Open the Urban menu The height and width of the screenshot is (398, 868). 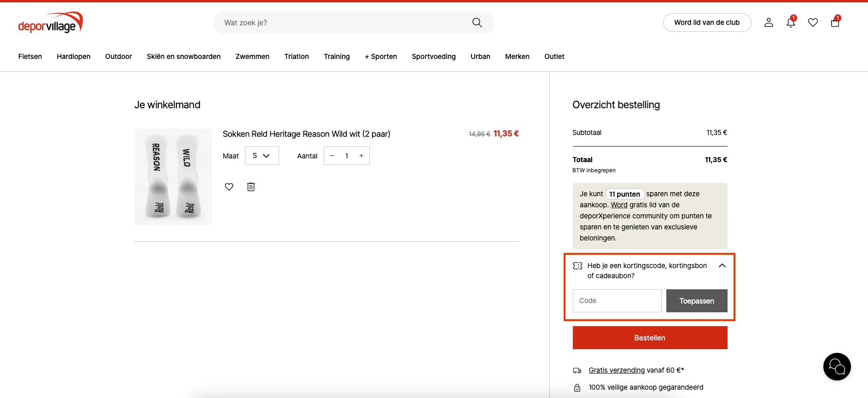coord(480,57)
